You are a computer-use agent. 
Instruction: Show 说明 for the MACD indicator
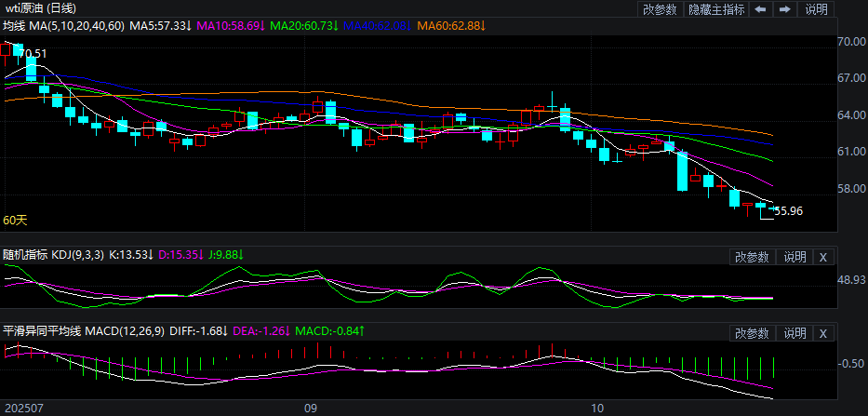(x=795, y=333)
